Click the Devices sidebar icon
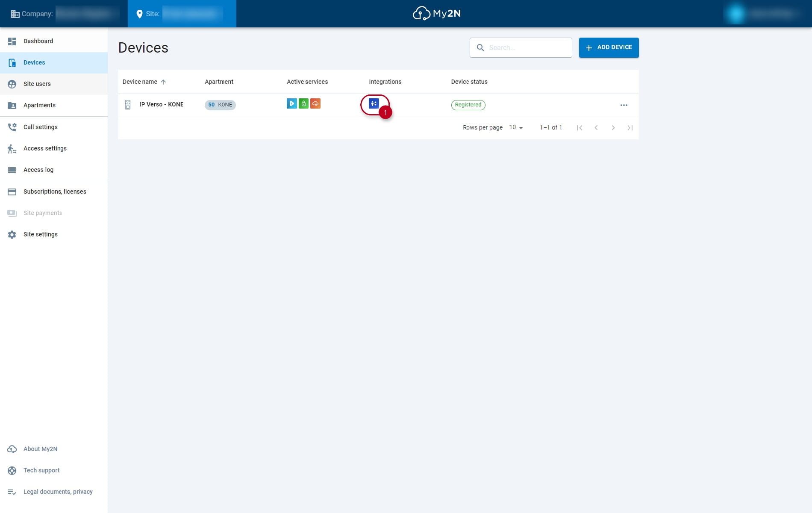The width and height of the screenshot is (812, 513). pos(12,62)
